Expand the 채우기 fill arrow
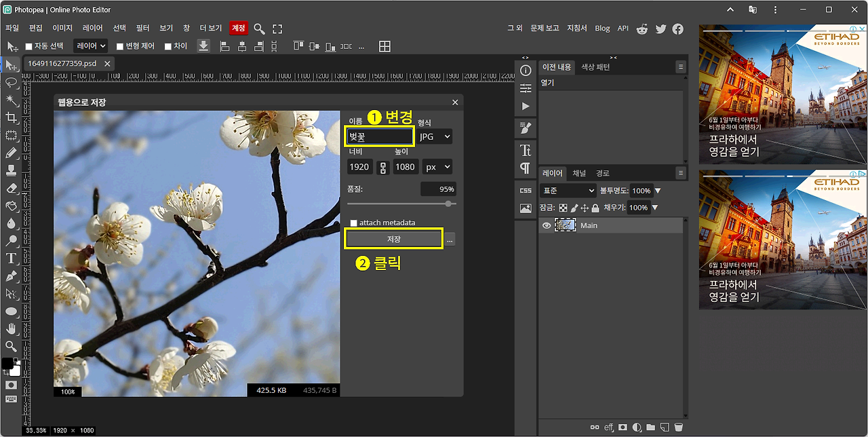This screenshot has height=437, width=868. pyautogui.click(x=655, y=208)
